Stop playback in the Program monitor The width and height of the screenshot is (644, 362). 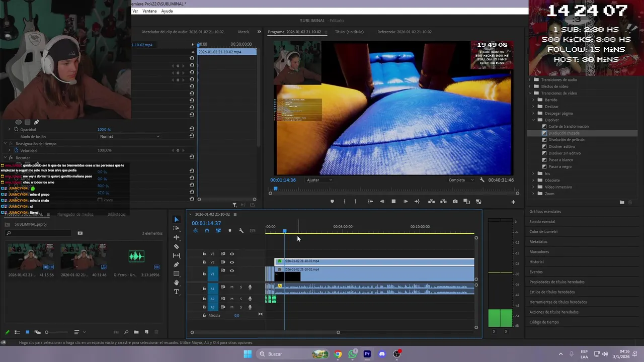[x=393, y=202]
